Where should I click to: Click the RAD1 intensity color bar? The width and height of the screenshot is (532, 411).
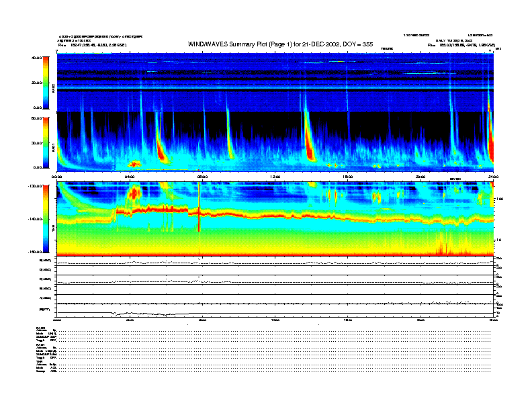click(x=46, y=142)
